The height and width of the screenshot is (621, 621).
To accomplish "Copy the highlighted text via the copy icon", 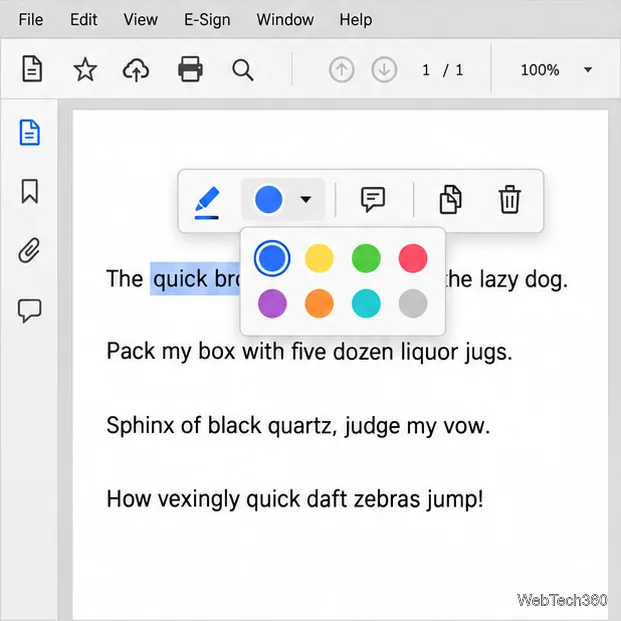I will 451,199.
